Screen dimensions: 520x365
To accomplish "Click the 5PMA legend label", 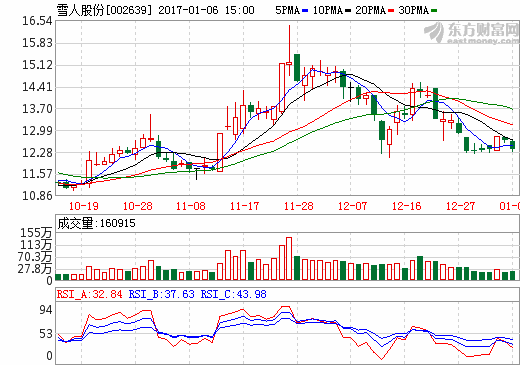I will (287, 10).
